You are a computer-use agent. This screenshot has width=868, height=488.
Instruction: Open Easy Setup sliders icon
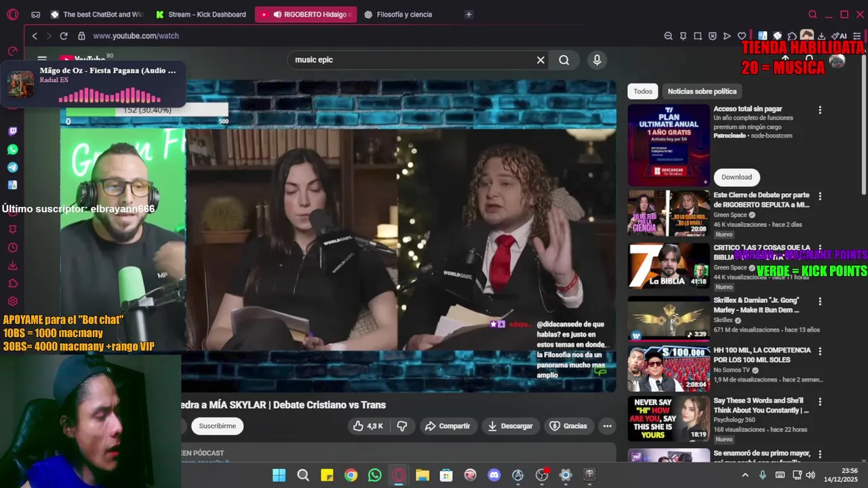(856, 36)
